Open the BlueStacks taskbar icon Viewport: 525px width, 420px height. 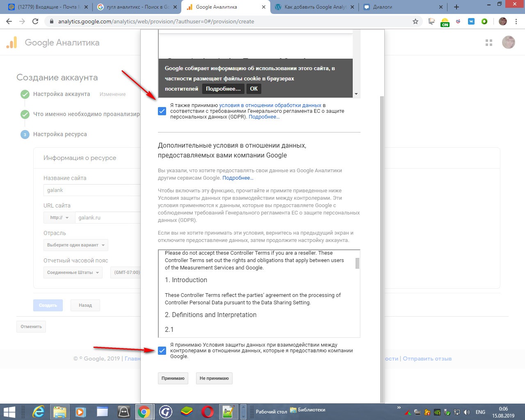pos(187,412)
